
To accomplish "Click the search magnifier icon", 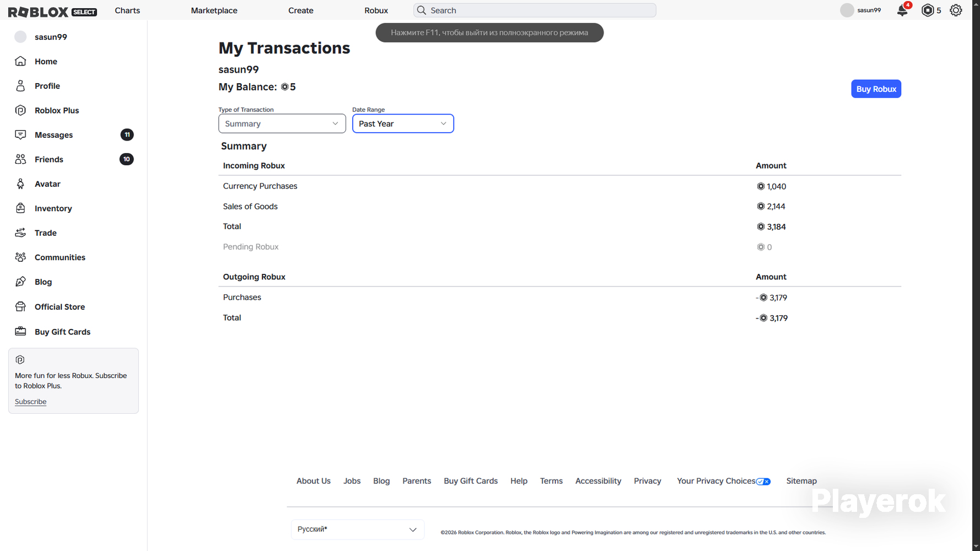I will [x=422, y=10].
